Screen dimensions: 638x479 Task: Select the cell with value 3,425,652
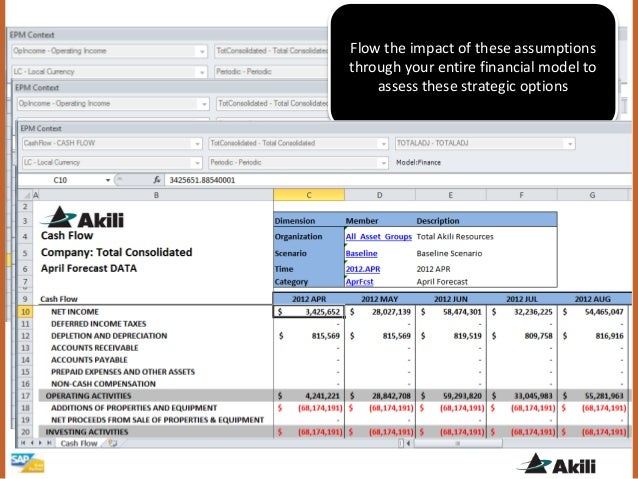pyautogui.click(x=309, y=312)
